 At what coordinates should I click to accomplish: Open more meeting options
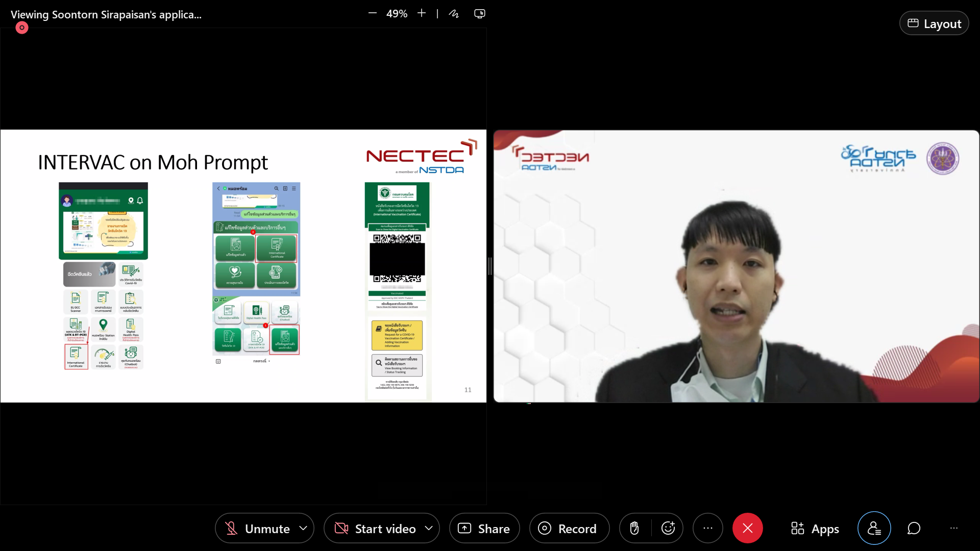pos(708,529)
